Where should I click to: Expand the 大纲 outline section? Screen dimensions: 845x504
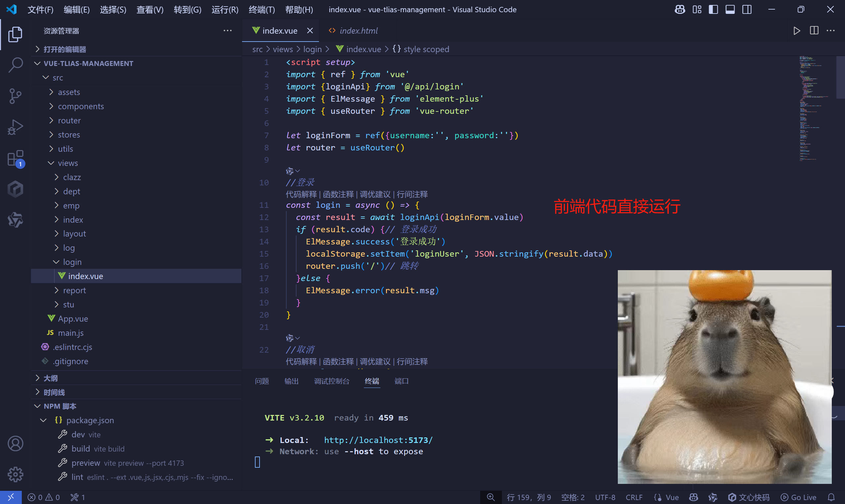click(x=50, y=378)
